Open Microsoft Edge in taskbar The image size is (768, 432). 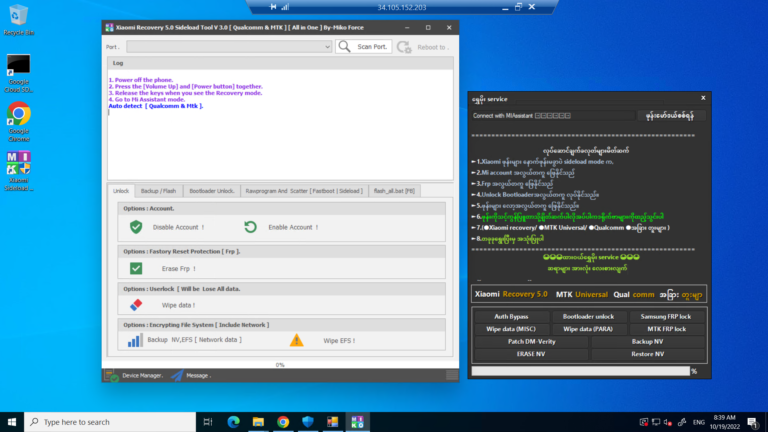pyautogui.click(x=233, y=422)
